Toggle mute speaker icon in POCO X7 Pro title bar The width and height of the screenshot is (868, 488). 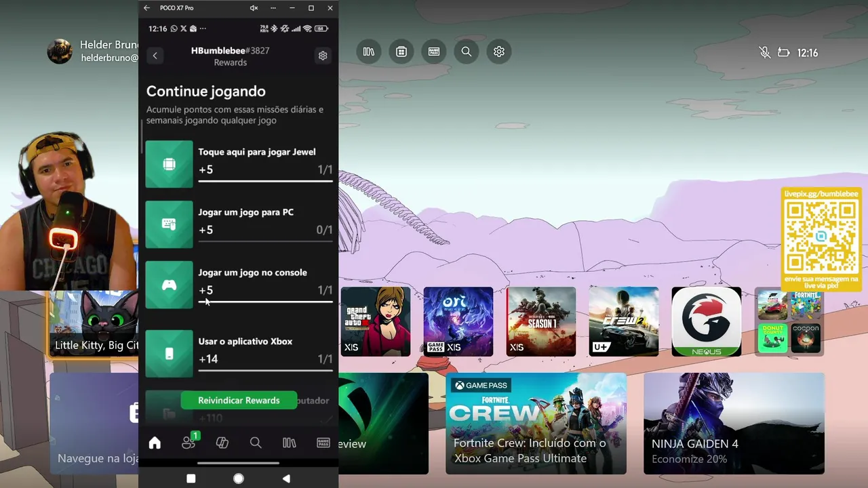tap(254, 8)
